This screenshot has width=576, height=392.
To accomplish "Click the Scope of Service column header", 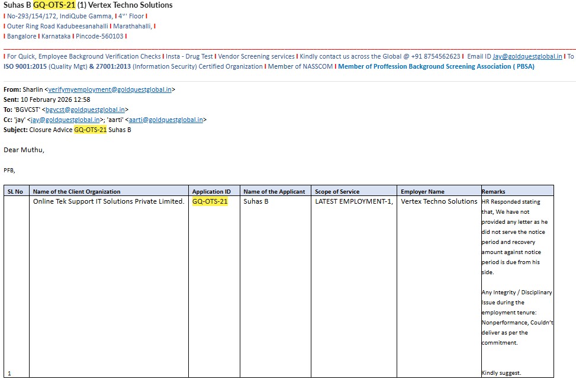I will 354,191.
